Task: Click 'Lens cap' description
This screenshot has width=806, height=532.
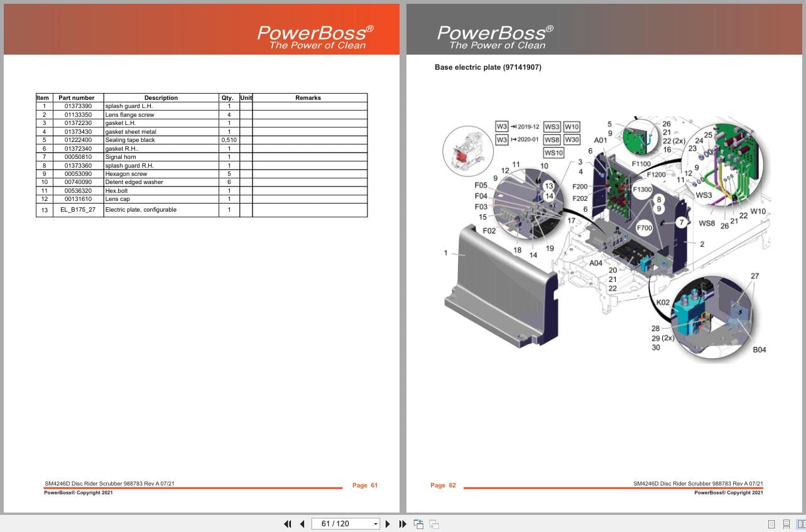Action: point(117,199)
